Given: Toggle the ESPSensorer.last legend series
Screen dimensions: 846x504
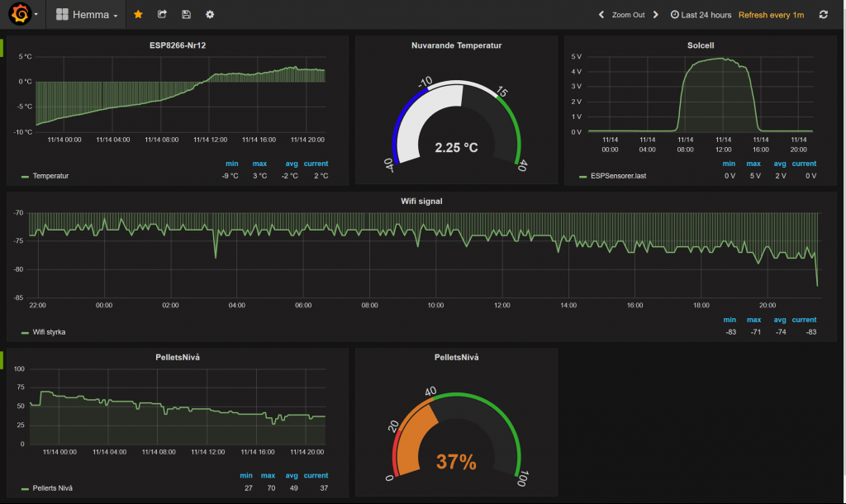Looking at the screenshot, I should click(x=618, y=176).
